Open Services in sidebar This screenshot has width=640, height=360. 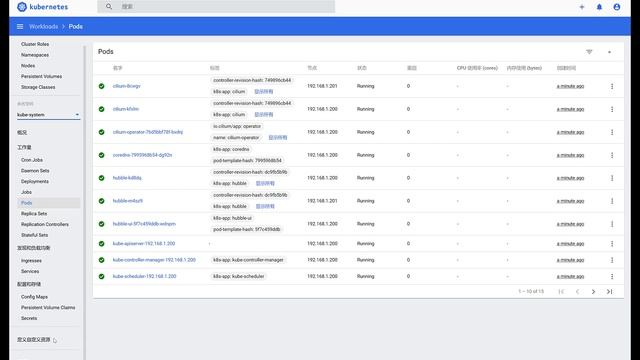point(30,271)
